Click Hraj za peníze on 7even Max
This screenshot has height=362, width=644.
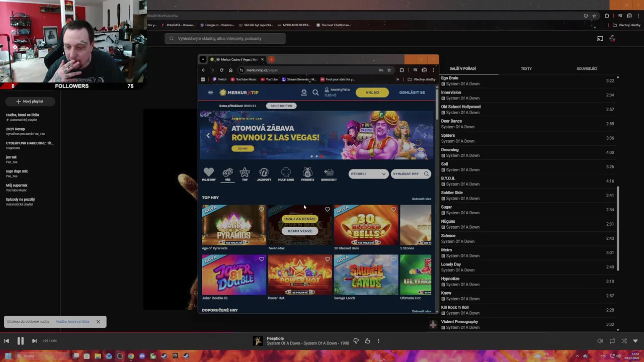[x=300, y=219]
